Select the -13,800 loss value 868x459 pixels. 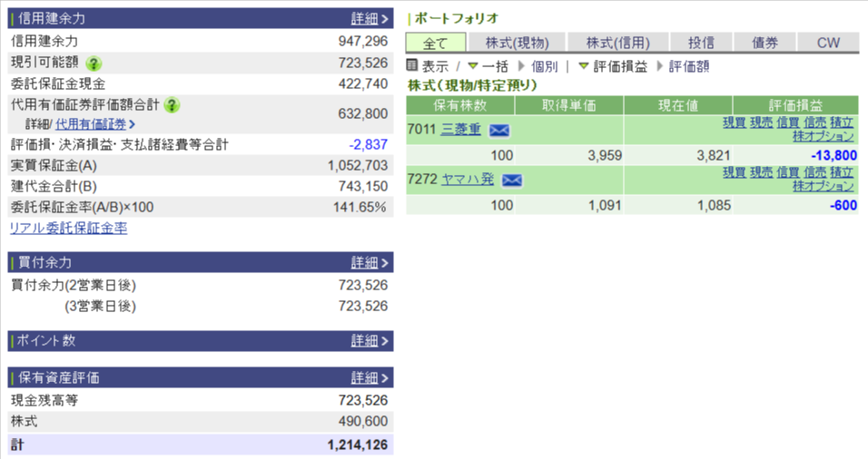click(x=833, y=155)
